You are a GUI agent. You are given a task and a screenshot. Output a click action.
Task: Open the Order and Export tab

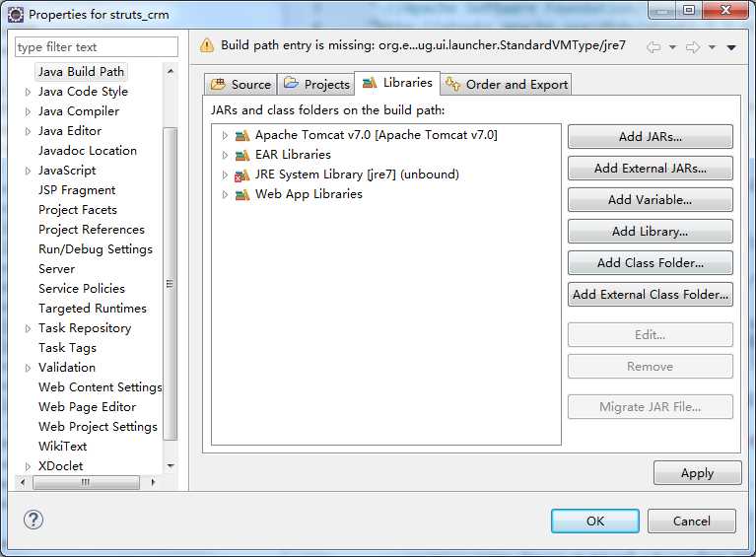coord(506,85)
